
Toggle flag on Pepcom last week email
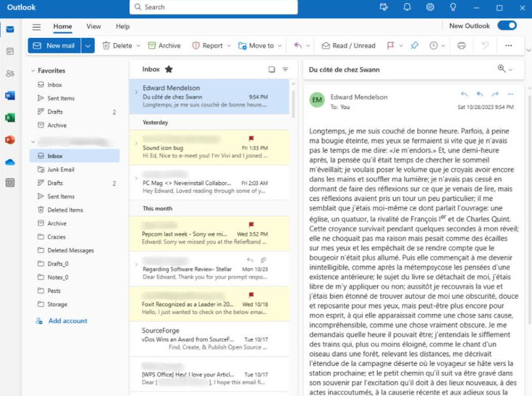point(251,224)
